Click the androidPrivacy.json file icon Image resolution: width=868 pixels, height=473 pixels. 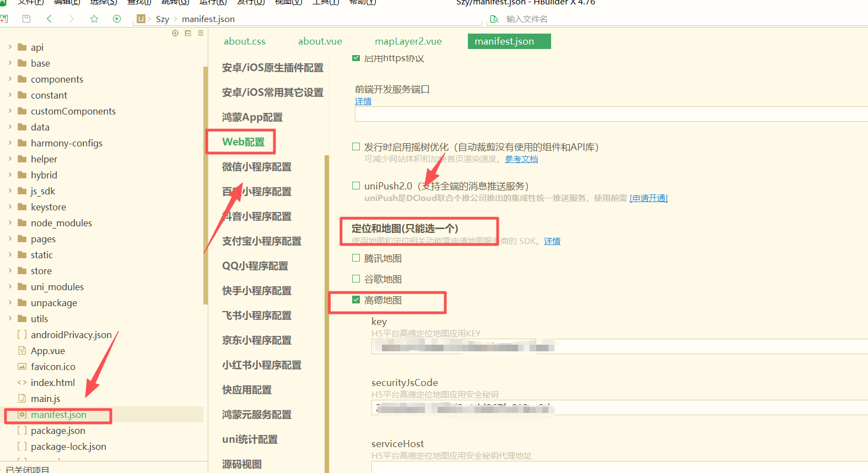coord(22,334)
